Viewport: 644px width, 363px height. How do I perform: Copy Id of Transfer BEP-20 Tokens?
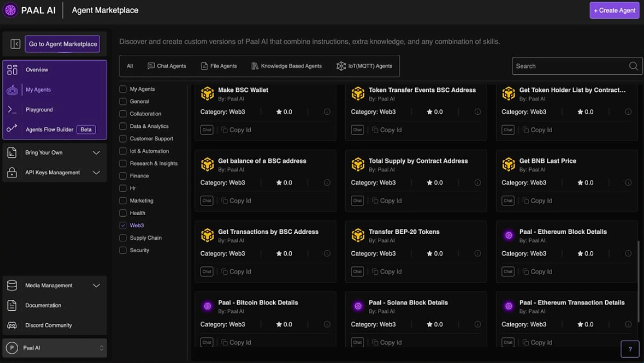[387, 272]
